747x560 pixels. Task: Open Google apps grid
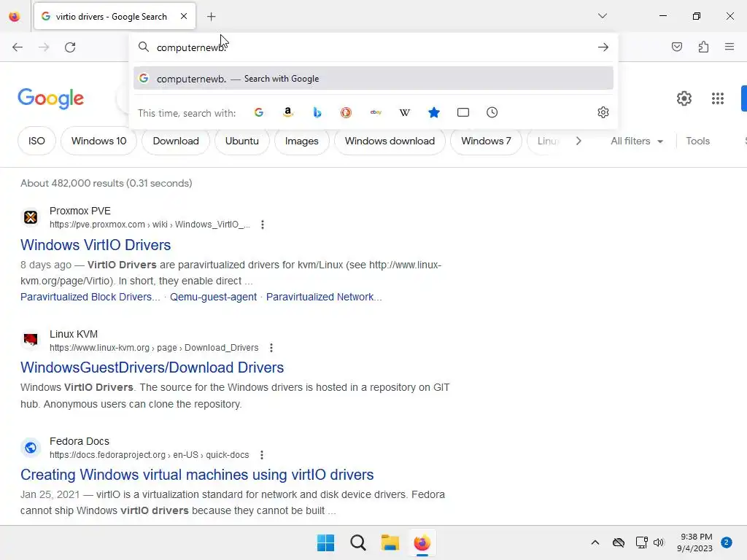(718, 98)
